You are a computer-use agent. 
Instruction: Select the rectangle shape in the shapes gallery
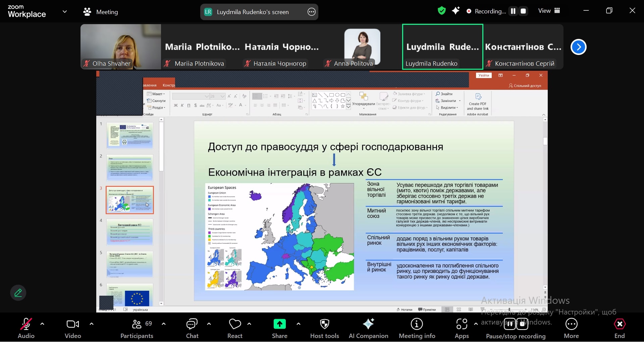click(331, 95)
